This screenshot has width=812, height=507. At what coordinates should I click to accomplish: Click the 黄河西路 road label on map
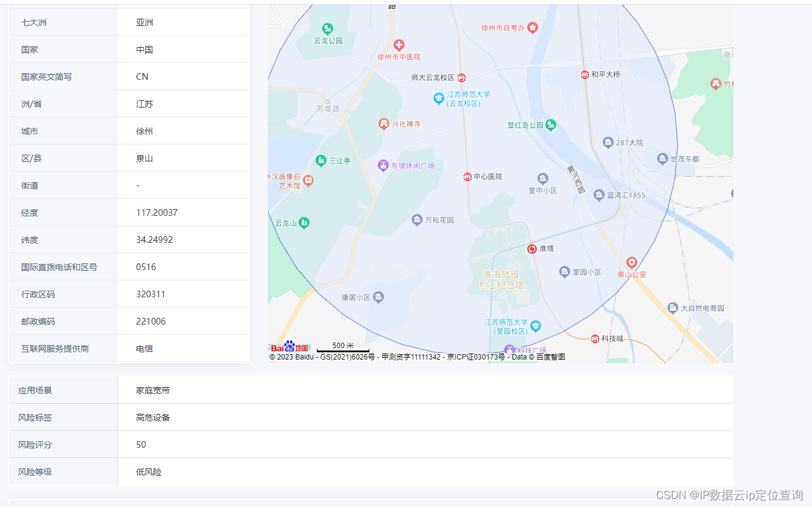tap(576, 180)
